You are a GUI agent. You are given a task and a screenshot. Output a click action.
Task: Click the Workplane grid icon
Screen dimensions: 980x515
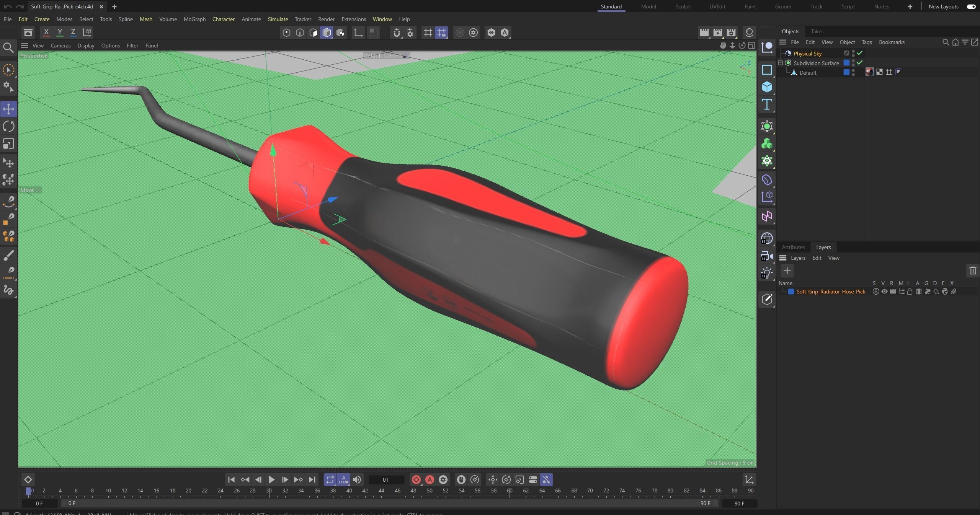[x=428, y=33]
